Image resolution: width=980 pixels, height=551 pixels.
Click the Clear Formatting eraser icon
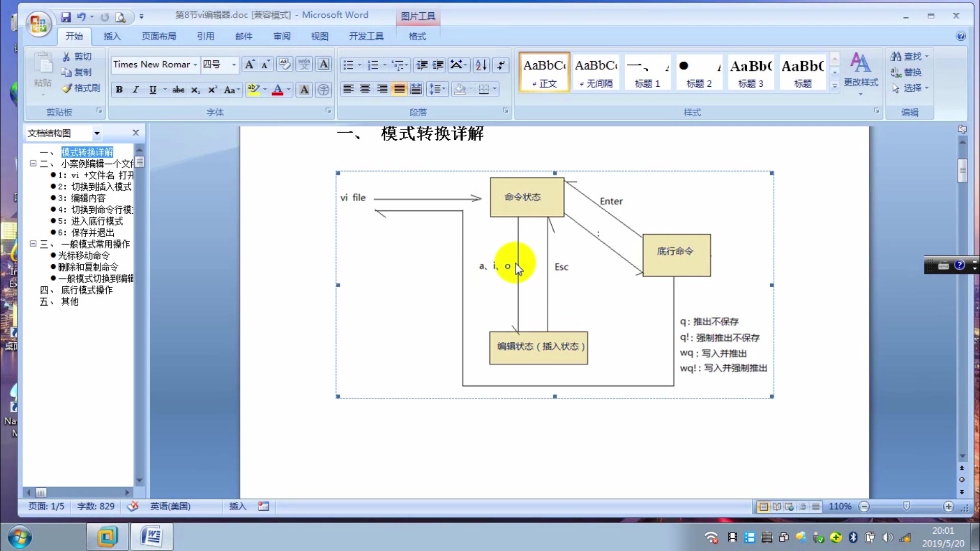coord(284,64)
